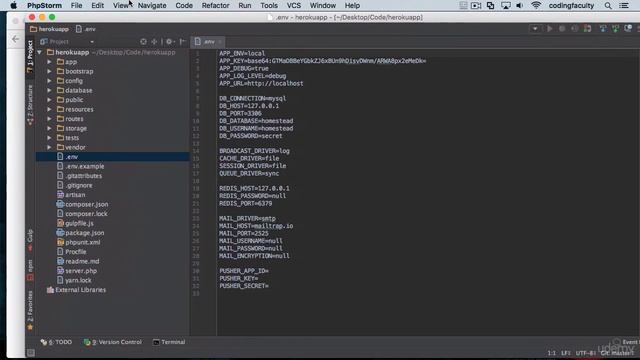Click the VCS commit changes icon
Image resolution: width=640 pixels, height=360 pixels.
coord(615,28)
